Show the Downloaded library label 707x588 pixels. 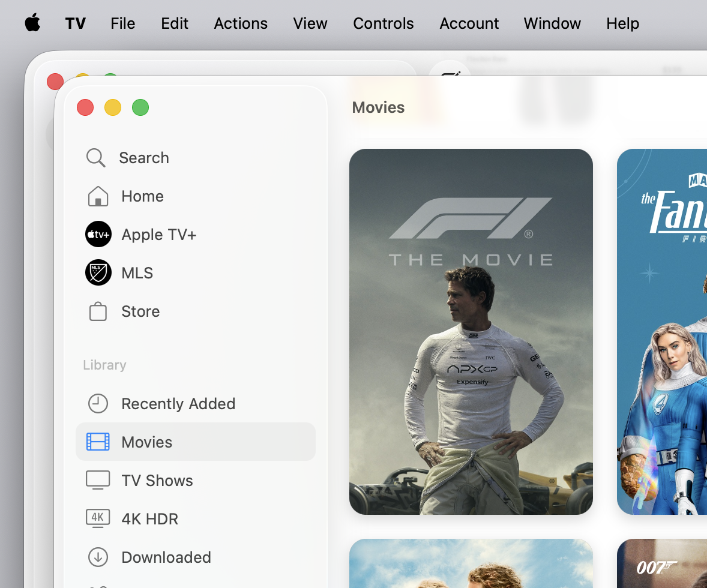click(166, 557)
